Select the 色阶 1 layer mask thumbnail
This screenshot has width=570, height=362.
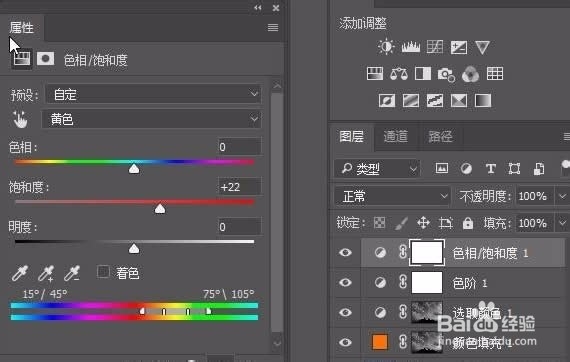[x=427, y=282]
